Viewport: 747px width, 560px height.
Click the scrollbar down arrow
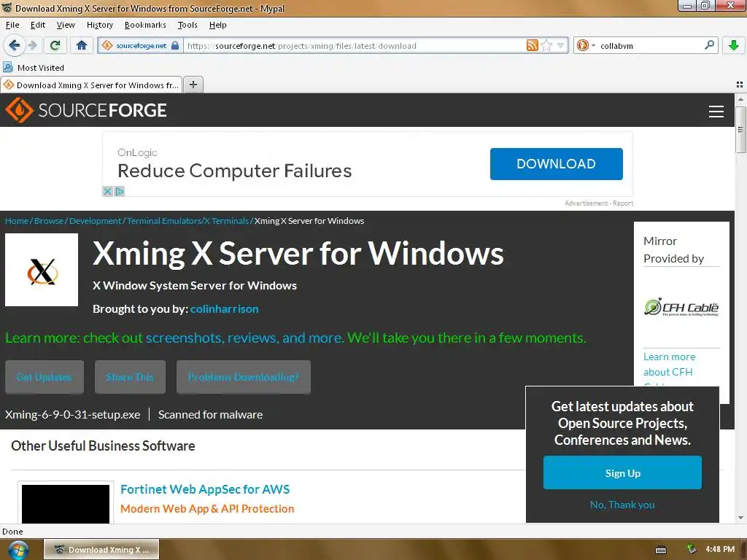click(740, 518)
